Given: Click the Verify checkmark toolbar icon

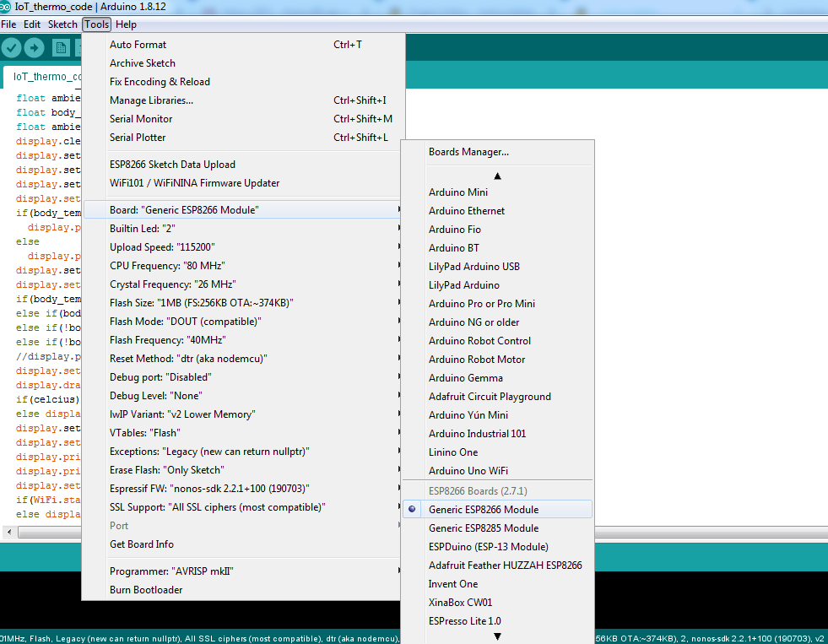Looking at the screenshot, I should (11, 48).
